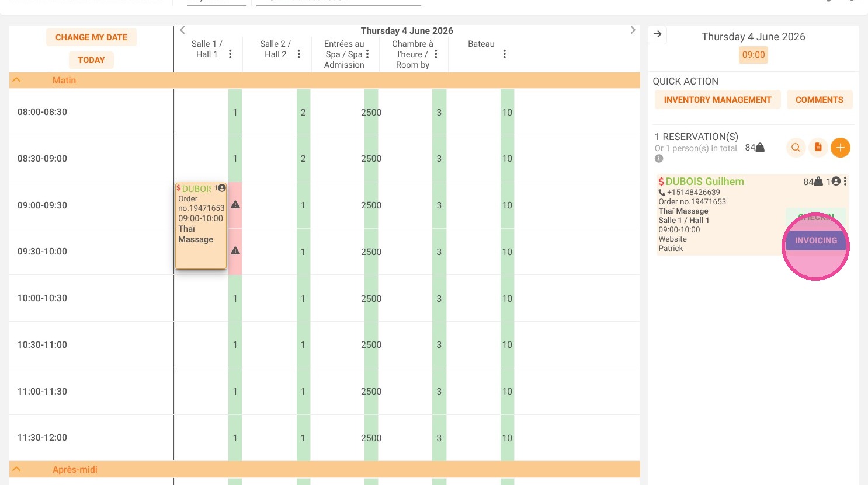Viewport: 868px width, 485px height.
Task: Open Entrées au Spa column options
Action: click(x=367, y=54)
